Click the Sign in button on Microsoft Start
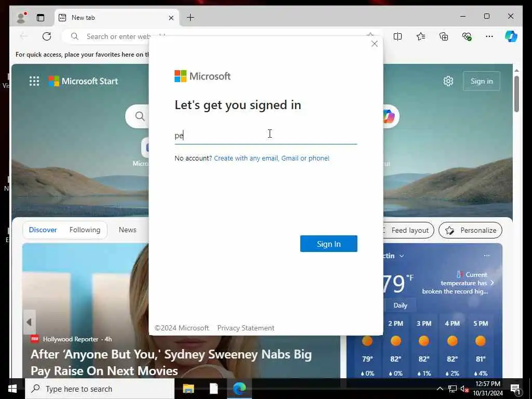Screen dimensions: 532x399 point(482,81)
